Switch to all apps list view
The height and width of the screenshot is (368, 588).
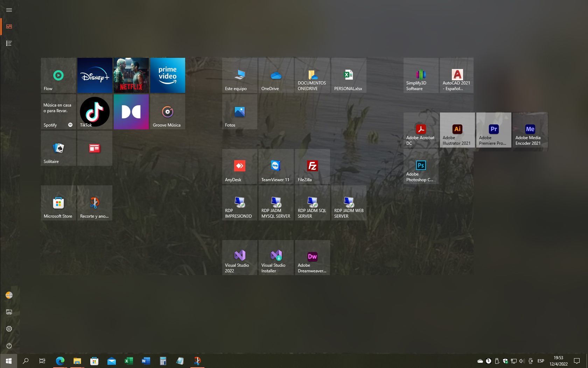coord(9,43)
